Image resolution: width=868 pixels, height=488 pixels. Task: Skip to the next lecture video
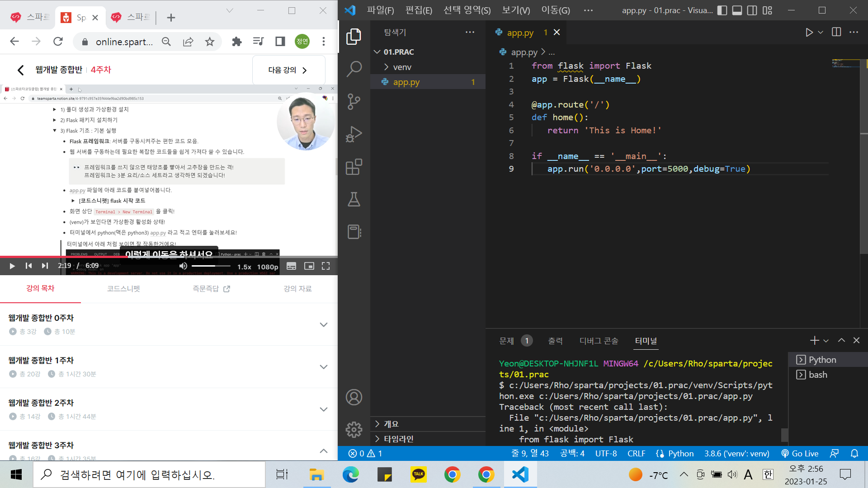point(45,266)
